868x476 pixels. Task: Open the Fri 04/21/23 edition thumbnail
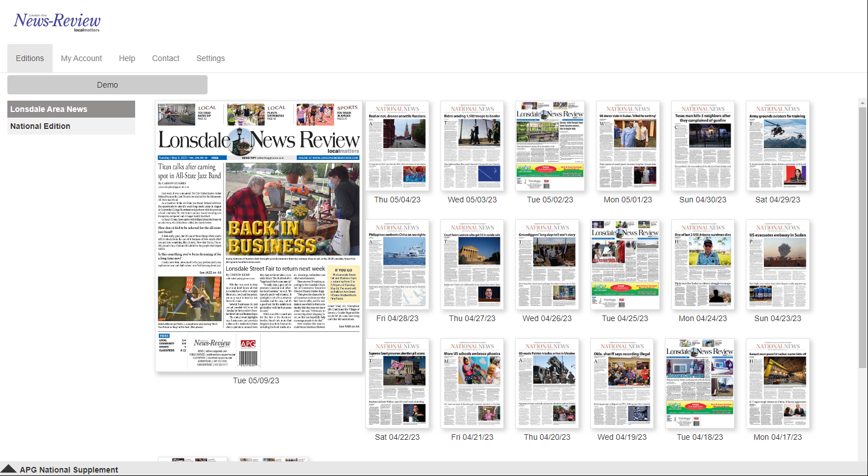pyautogui.click(x=472, y=383)
